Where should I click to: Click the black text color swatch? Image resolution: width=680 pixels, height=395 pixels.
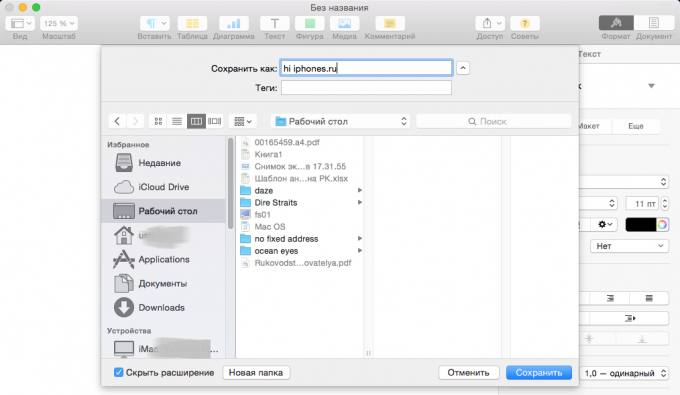point(641,224)
